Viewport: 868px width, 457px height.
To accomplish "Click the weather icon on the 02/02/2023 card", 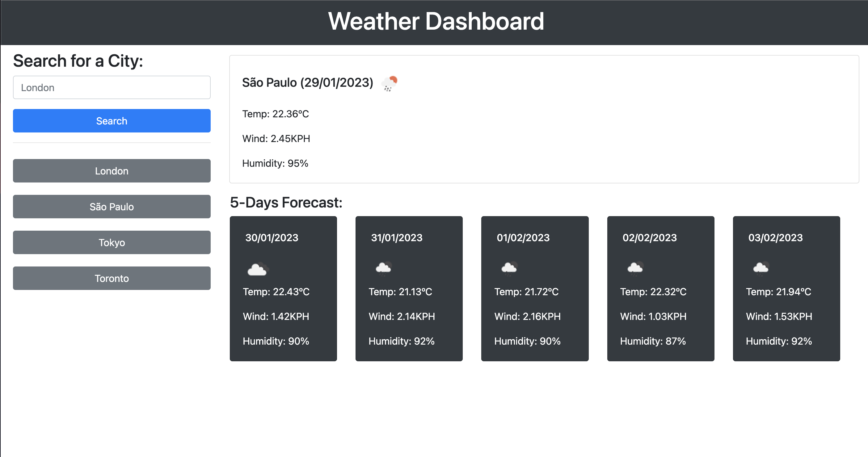I will (x=635, y=268).
